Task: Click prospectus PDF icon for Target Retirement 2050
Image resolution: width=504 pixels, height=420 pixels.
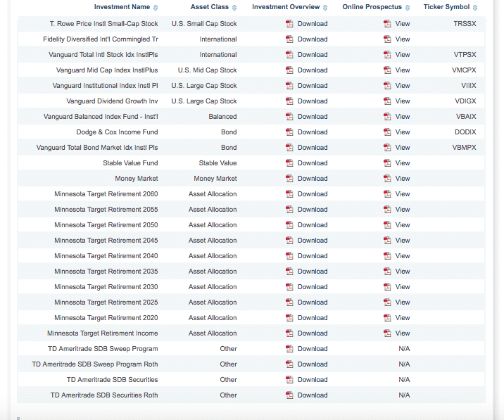Action: pyautogui.click(x=387, y=225)
